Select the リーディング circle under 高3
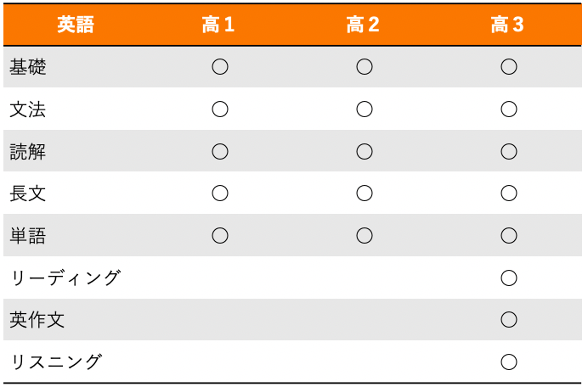The image size is (588, 387). (x=509, y=278)
